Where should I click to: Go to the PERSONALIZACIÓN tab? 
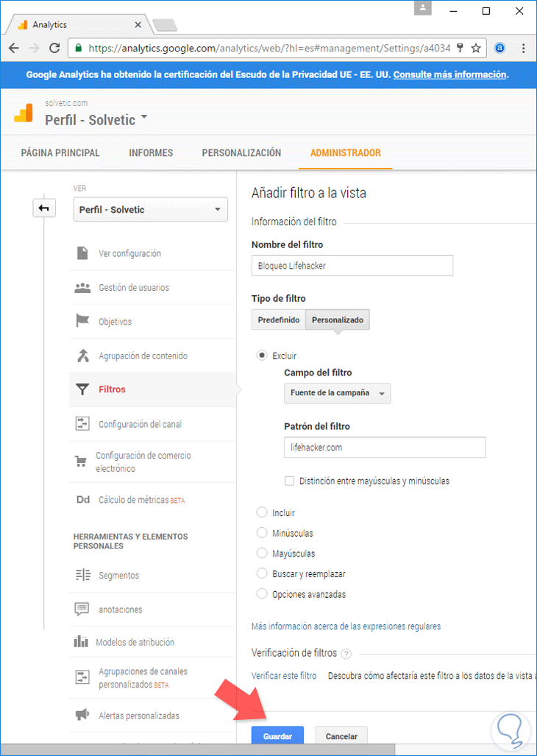241,153
